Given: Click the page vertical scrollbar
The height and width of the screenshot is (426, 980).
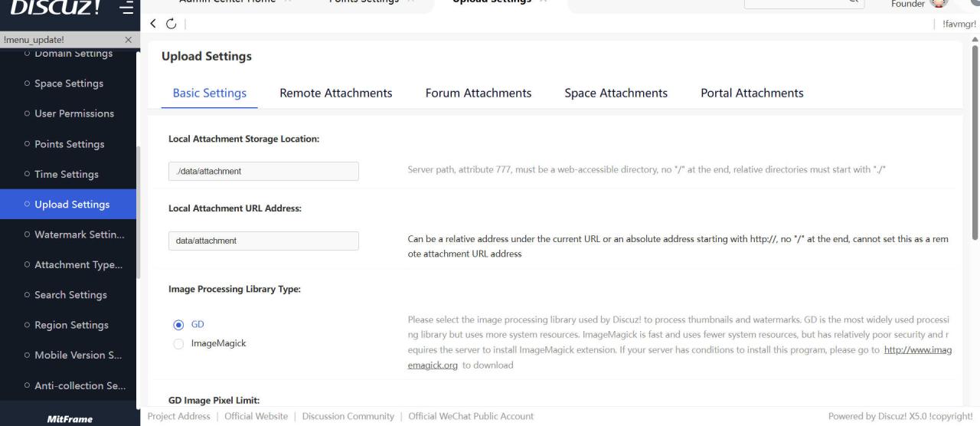Looking at the screenshot, I should [x=975, y=138].
